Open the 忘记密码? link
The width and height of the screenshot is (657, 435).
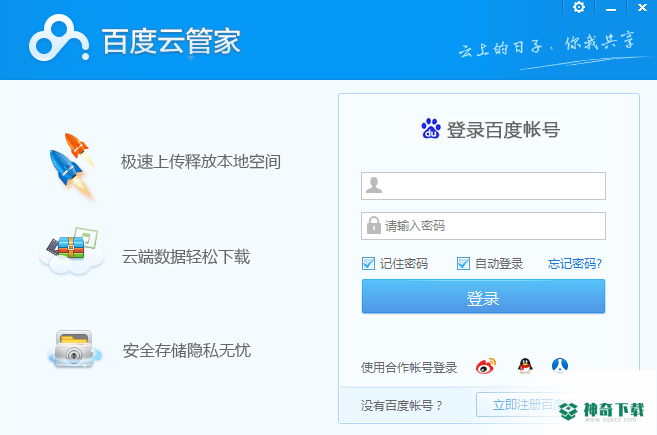pos(574,264)
